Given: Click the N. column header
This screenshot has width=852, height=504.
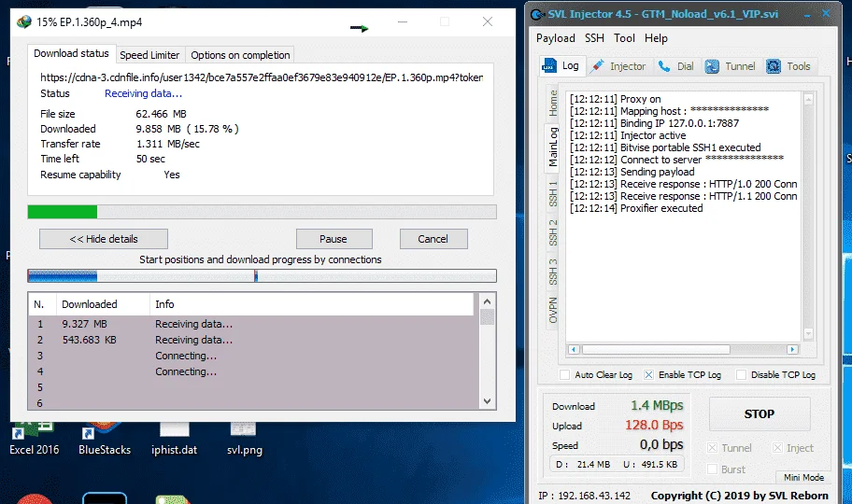Looking at the screenshot, I should (x=42, y=304).
